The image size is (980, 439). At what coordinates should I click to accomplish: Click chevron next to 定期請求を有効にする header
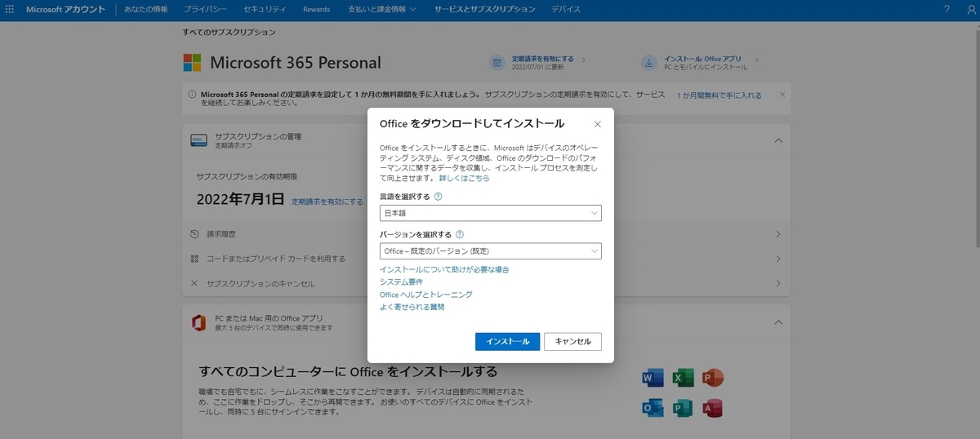point(584,60)
